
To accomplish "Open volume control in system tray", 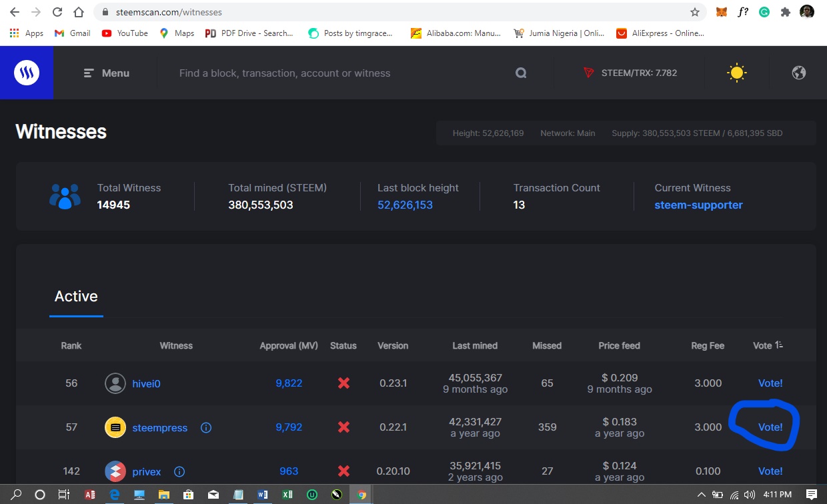I will 750,495.
